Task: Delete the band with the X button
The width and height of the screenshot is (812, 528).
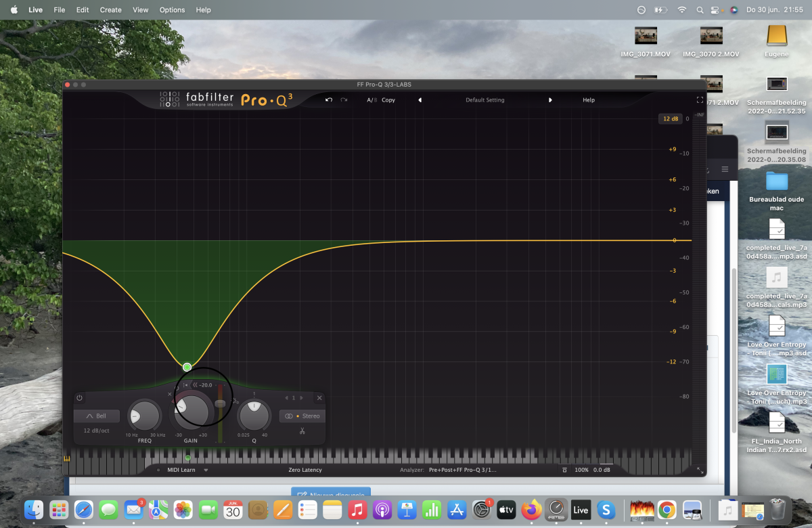Action: (x=319, y=397)
